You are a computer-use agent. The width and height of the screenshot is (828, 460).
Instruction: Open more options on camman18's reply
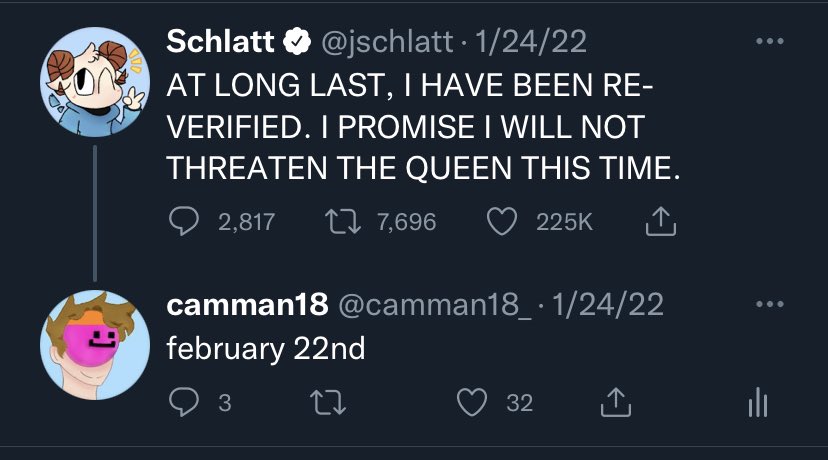point(770,304)
